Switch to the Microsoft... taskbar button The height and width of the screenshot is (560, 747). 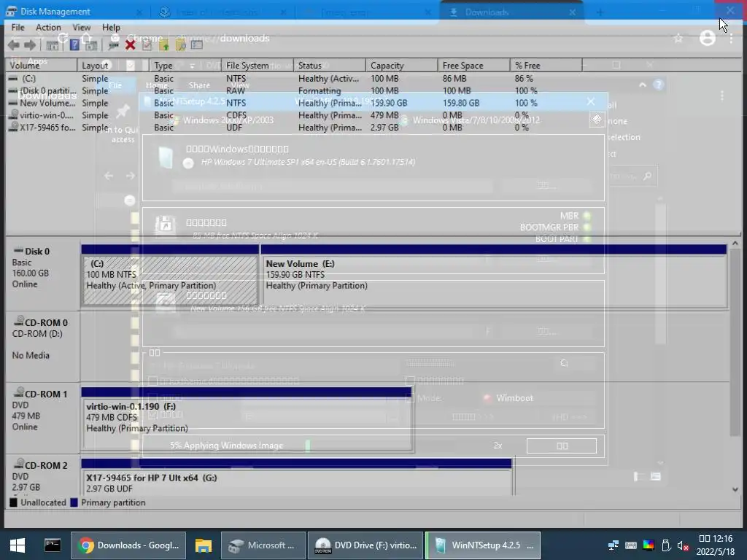263,545
